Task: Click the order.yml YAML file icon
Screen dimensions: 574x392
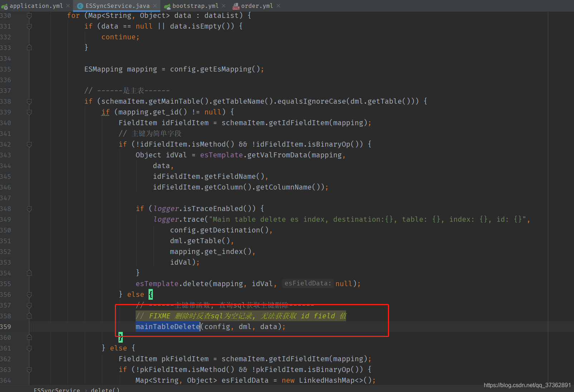Action: coord(236,6)
